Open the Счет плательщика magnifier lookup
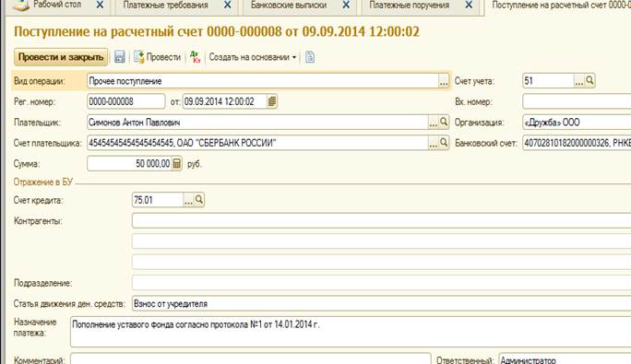Screen dimensions: 631x364 click(x=444, y=143)
